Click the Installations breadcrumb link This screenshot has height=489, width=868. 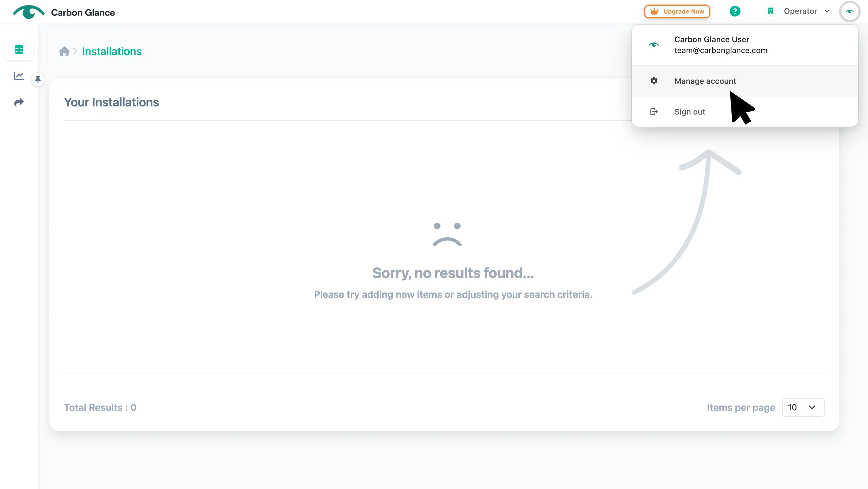tap(112, 51)
